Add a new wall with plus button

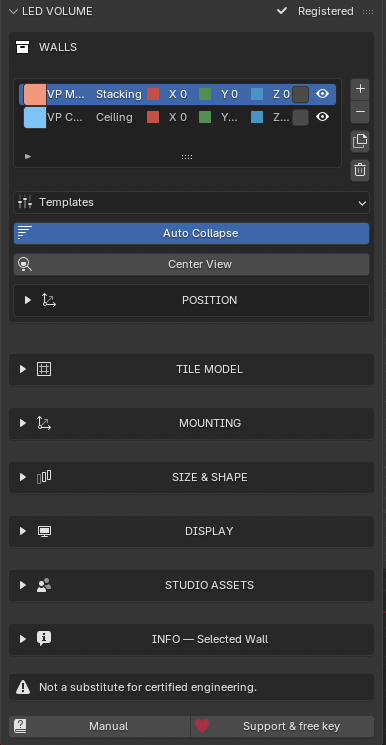[x=360, y=89]
